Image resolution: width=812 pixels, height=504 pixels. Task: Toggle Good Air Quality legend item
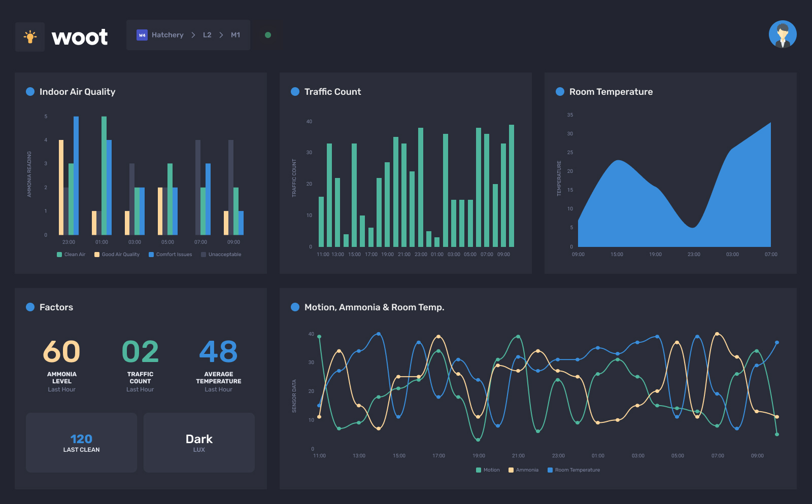coord(117,255)
